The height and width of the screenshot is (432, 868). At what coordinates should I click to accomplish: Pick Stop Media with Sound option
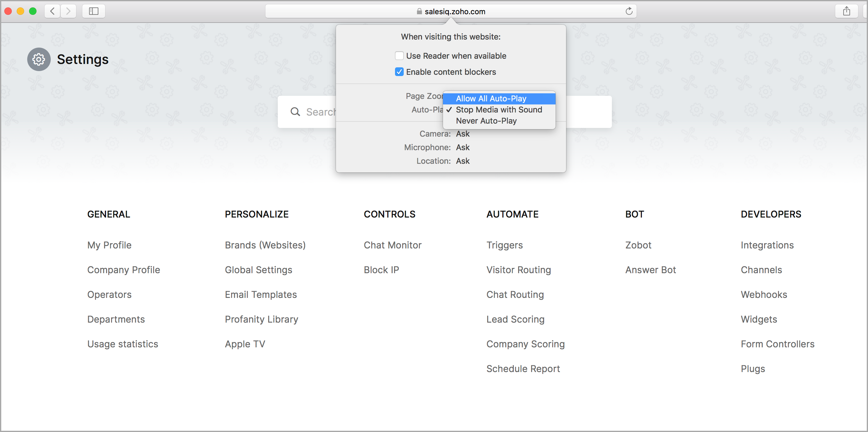pos(499,109)
